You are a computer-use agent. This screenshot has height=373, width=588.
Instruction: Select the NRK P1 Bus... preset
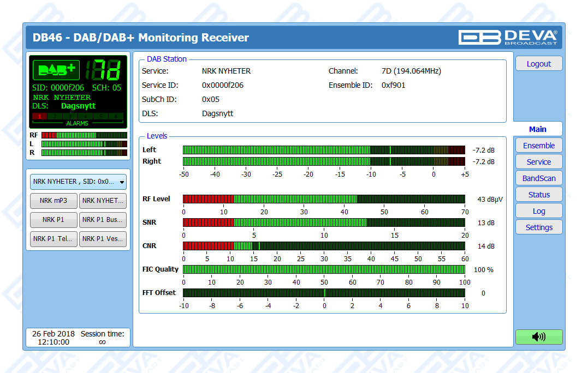103,220
